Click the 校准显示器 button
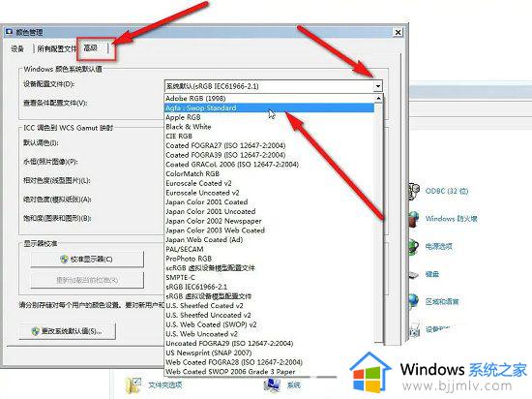Screen dimensions: 532x399 [87, 260]
